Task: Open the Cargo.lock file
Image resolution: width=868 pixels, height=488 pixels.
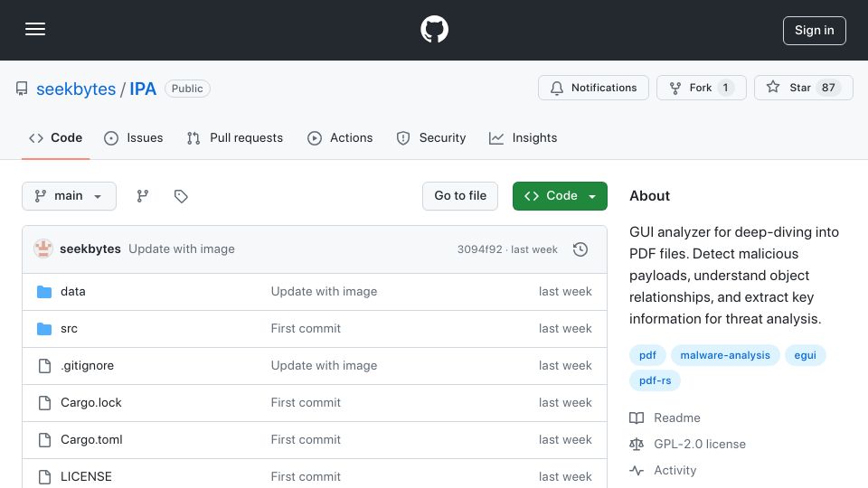Action: click(x=91, y=403)
